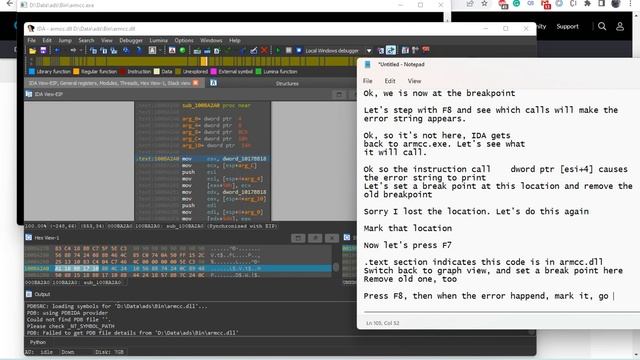Image resolution: width=640 pixels, height=360 pixels.
Task: Click the 'A' icon tab next to Structures
Action: pyautogui.click(x=213, y=83)
